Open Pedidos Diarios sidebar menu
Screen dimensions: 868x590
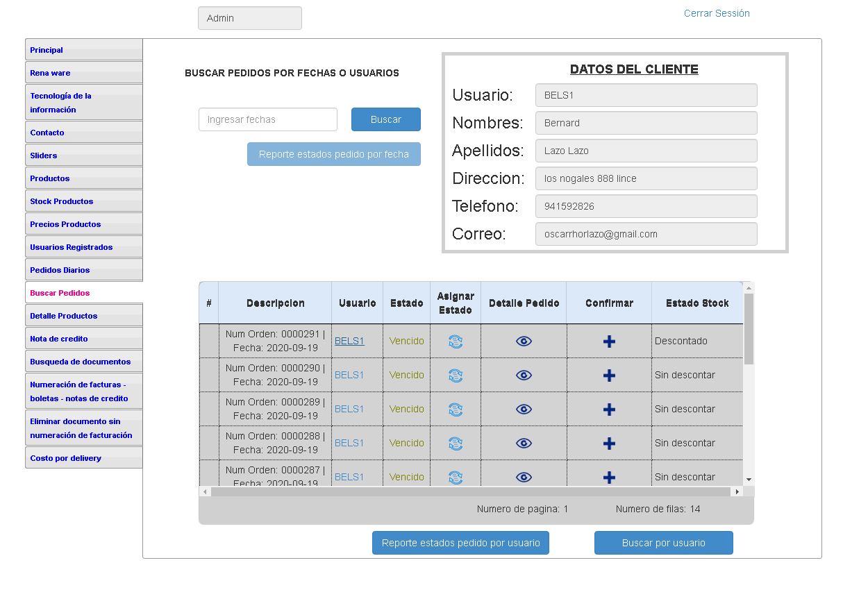point(60,270)
